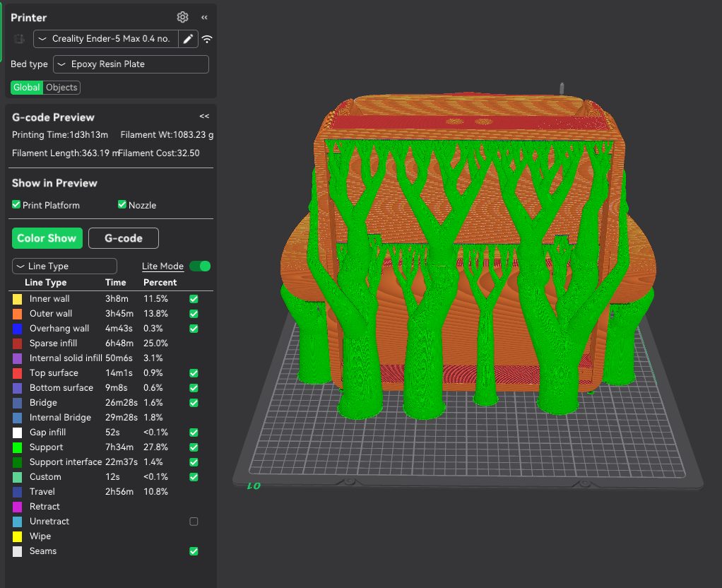Click the red Top surface swatch
Screen dimensions: 722x588
(17, 373)
